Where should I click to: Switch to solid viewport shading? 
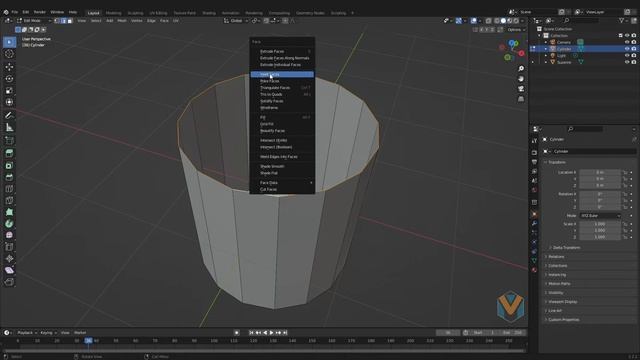(503, 20)
